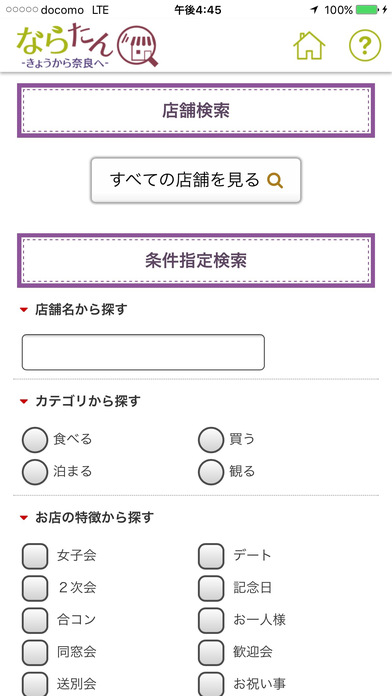Tap the 条件指定検索 header banner

click(x=196, y=261)
